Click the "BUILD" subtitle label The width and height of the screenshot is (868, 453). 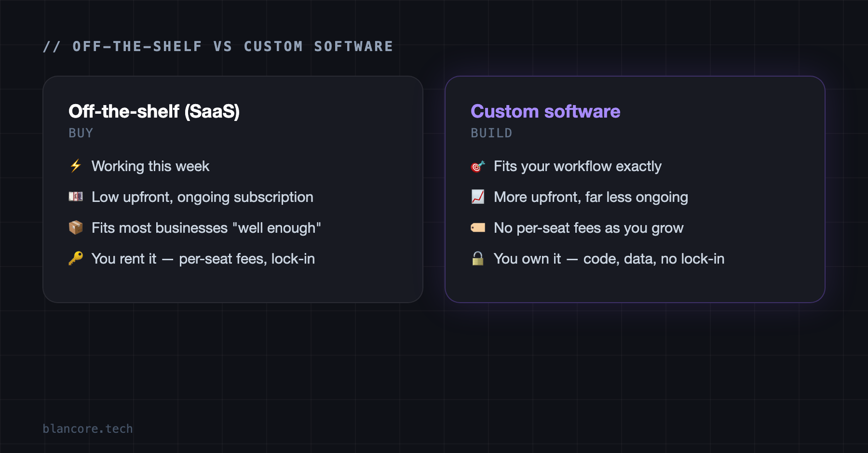[491, 133]
